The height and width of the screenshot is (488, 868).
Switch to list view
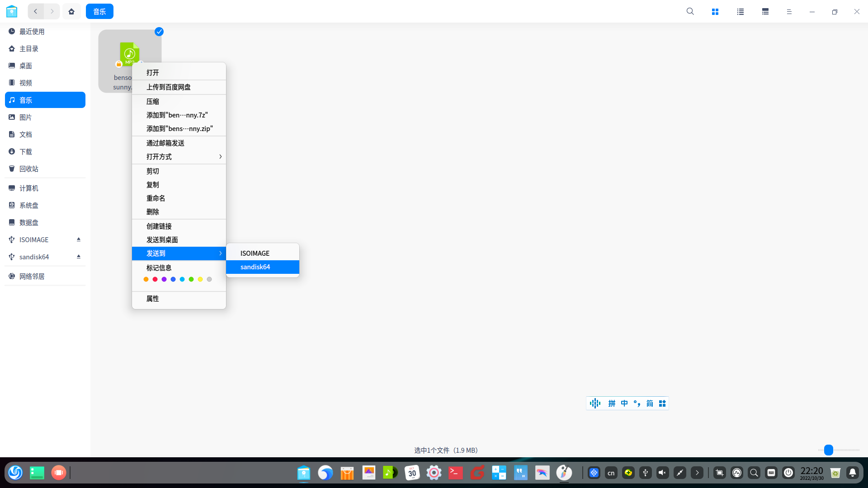[x=740, y=11]
